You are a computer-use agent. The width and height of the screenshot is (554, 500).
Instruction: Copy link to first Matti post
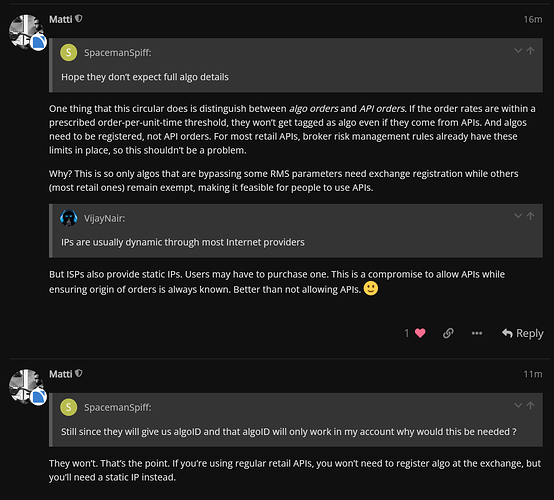point(448,333)
